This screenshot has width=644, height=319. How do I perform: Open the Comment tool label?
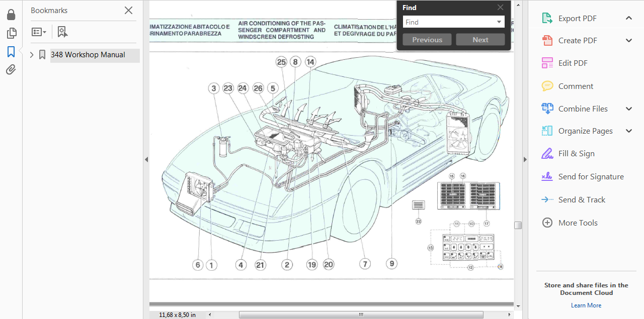(576, 86)
